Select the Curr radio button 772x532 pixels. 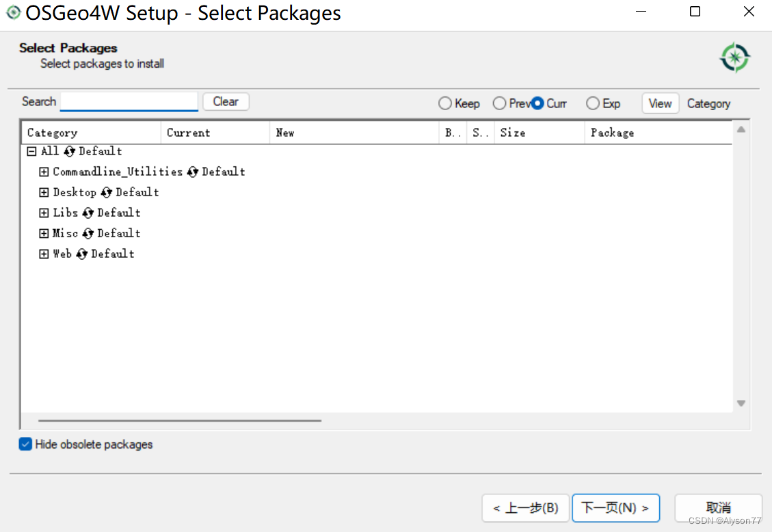point(537,103)
